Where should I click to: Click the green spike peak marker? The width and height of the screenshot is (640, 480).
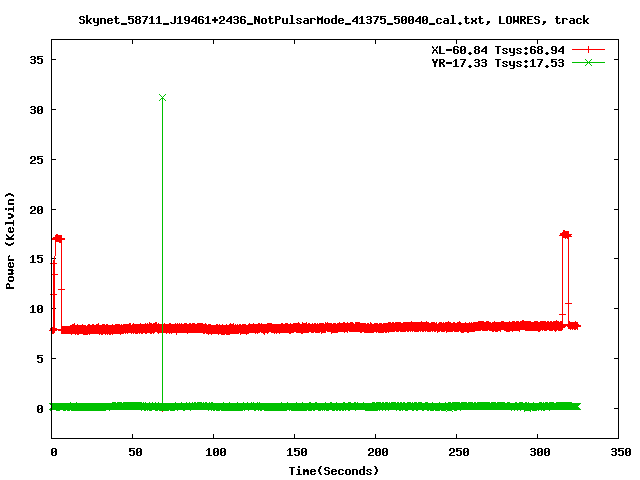[x=162, y=98]
